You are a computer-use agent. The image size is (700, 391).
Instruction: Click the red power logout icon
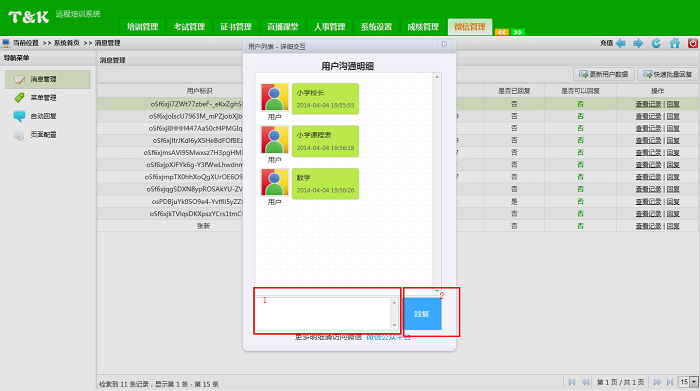(693, 43)
